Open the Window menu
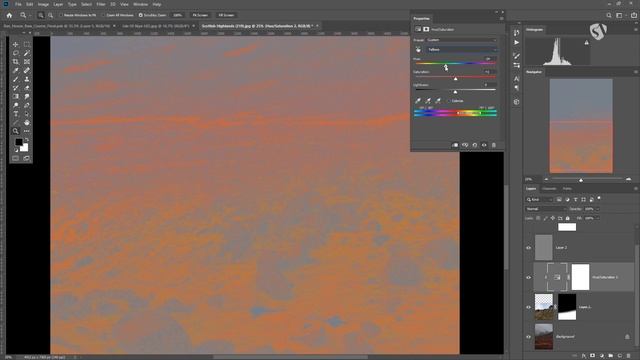 click(140, 4)
